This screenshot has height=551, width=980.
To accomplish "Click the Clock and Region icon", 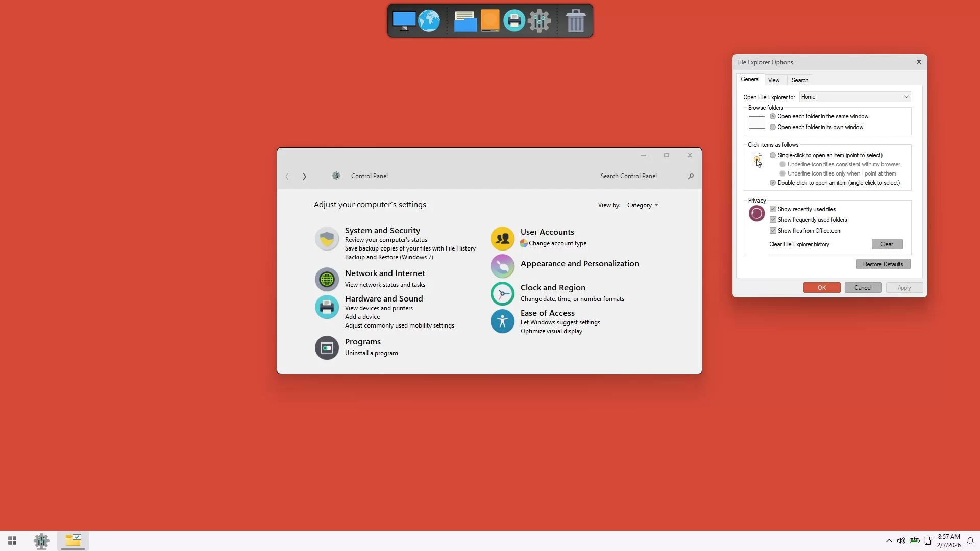I will coord(502,293).
